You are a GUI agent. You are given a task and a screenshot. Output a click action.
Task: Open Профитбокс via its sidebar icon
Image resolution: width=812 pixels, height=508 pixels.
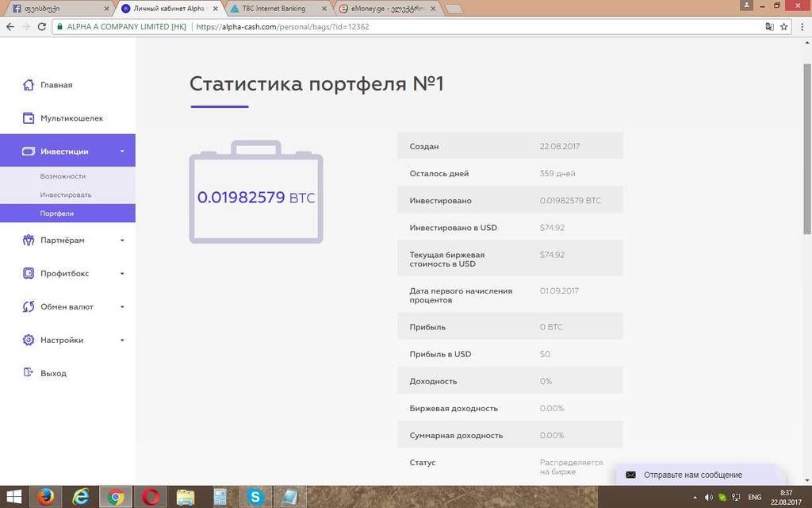click(27, 273)
